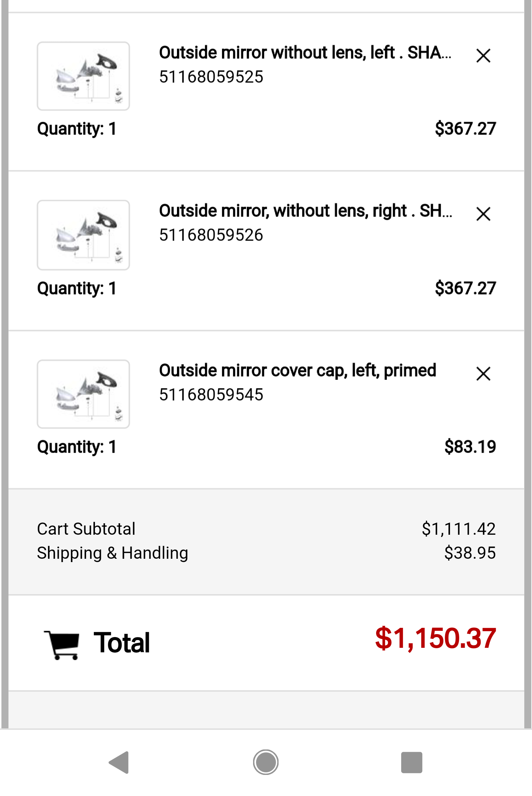Remove right outside mirror item 51168059526
This screenshot has width=532, height=796.
pyautogui.click(x=483, y=214)
